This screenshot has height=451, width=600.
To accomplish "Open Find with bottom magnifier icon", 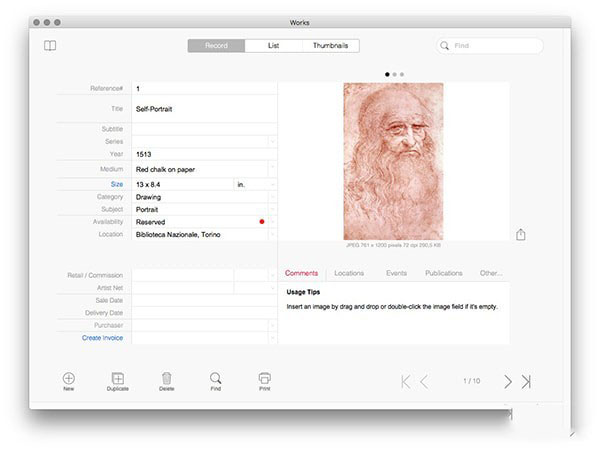I will 215,378.
